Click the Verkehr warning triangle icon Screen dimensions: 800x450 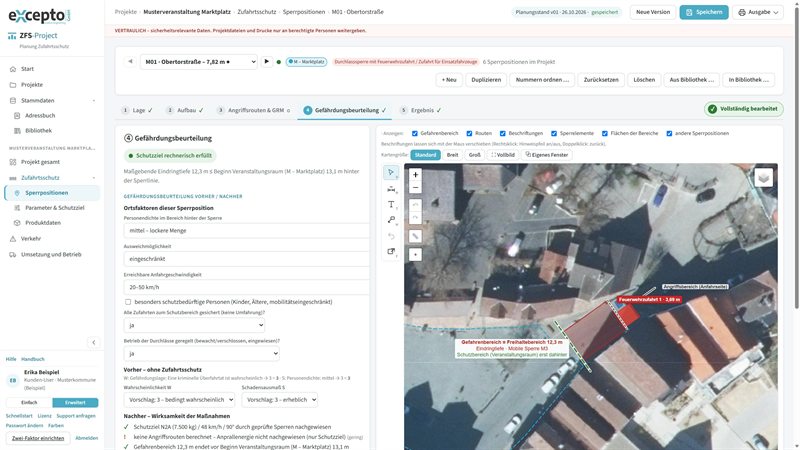coord(13,239)
